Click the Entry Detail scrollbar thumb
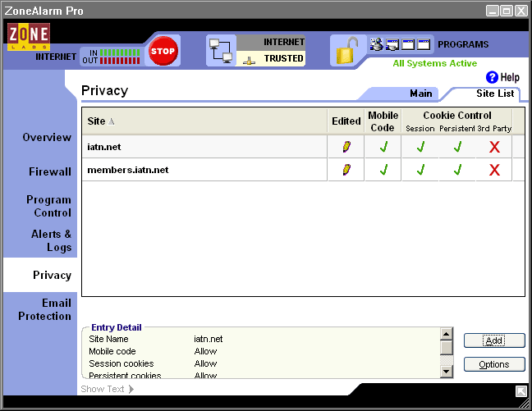 pyautogui.click(x=446, y=348)
